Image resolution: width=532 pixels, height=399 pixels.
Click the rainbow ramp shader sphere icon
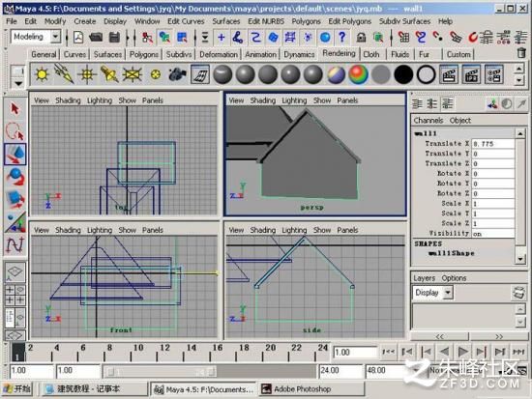[x=358, y=73]
